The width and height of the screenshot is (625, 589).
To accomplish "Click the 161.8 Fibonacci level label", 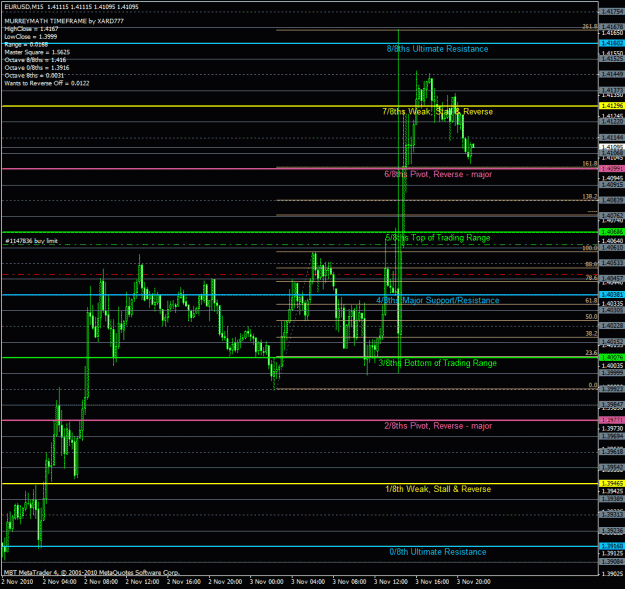I will click(590, 164).
